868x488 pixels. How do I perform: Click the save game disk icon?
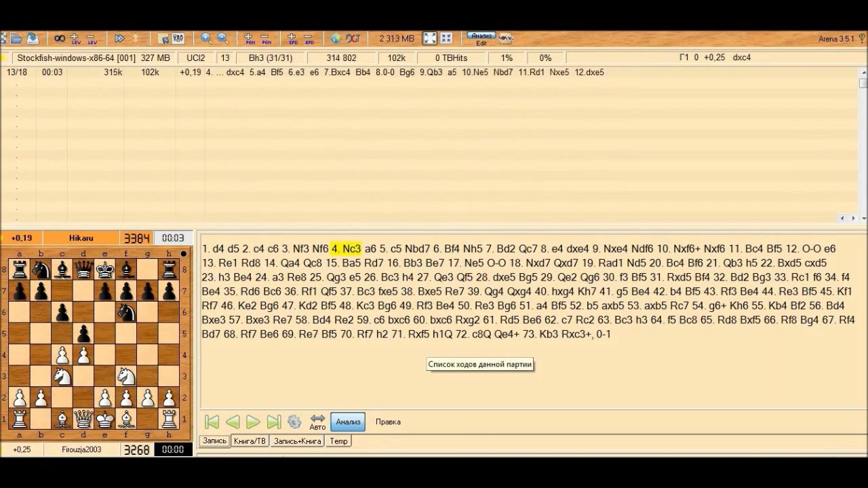[32, 39]
